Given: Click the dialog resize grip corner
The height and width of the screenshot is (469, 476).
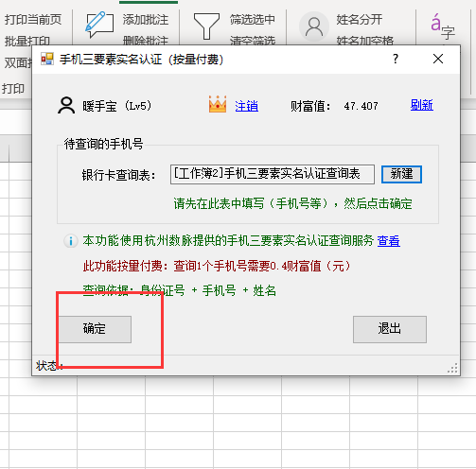Looking at the screenshot, I should click(453, 368).
